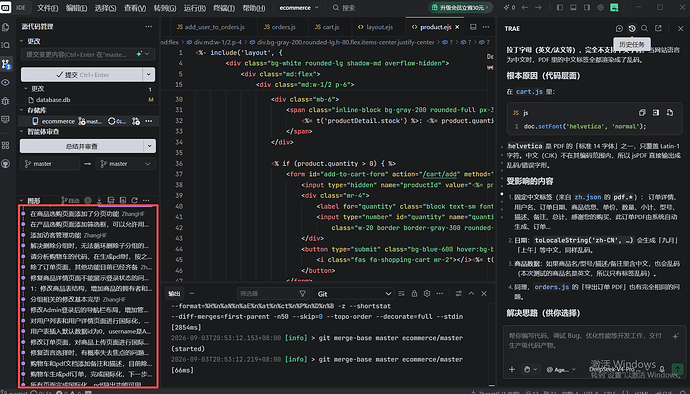Send the chat message with green arrow
690x394 pixels.
point(677,369)
